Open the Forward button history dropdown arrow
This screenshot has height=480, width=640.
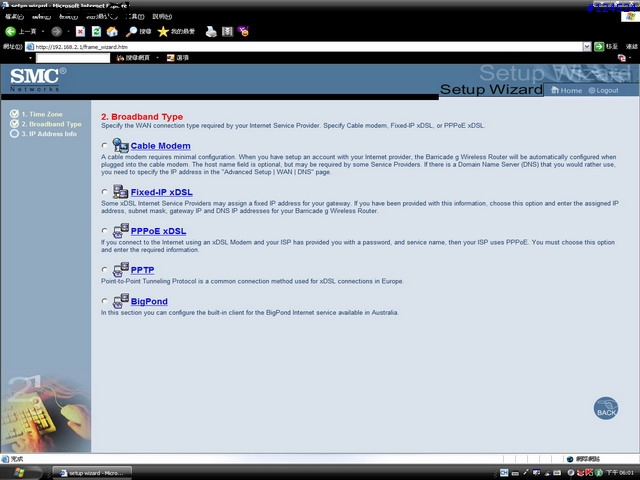68,31
